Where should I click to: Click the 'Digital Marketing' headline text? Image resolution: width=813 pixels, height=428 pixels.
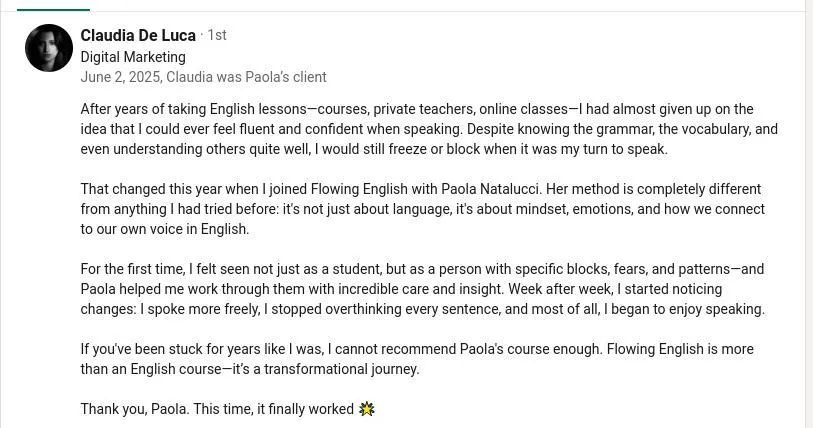click(133, 57)
